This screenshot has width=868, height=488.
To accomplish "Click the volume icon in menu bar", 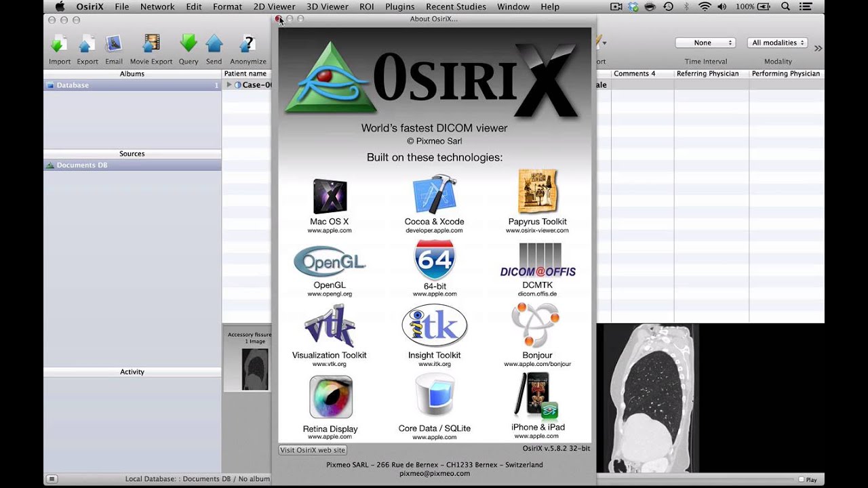I will tap(722, 7).
